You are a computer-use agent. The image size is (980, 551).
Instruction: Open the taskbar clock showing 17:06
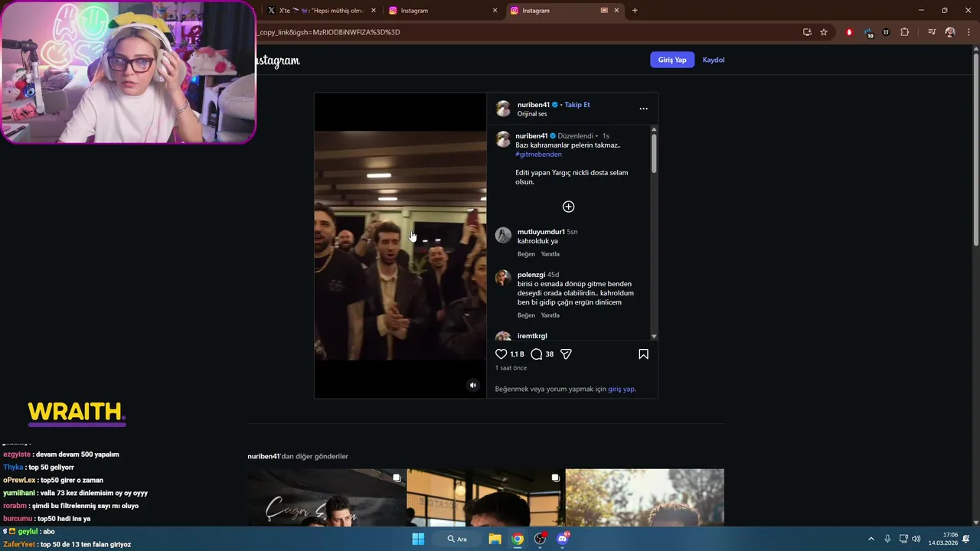(x=943, y=539)
